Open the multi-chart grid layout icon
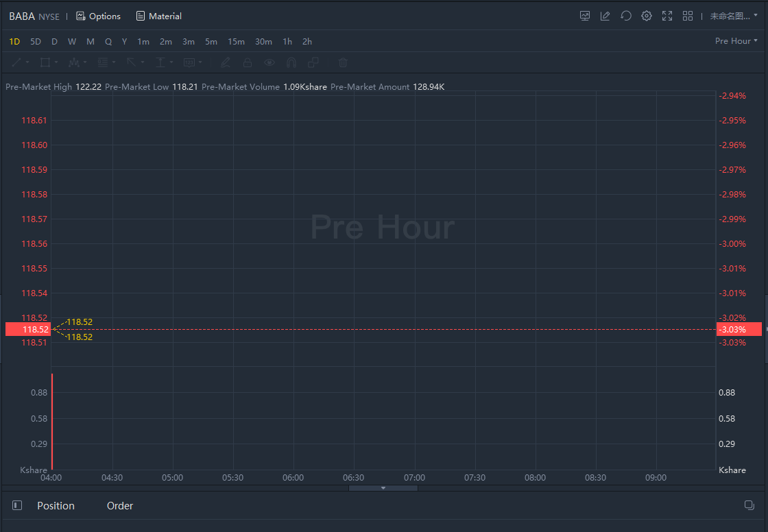 pos(688,16)
